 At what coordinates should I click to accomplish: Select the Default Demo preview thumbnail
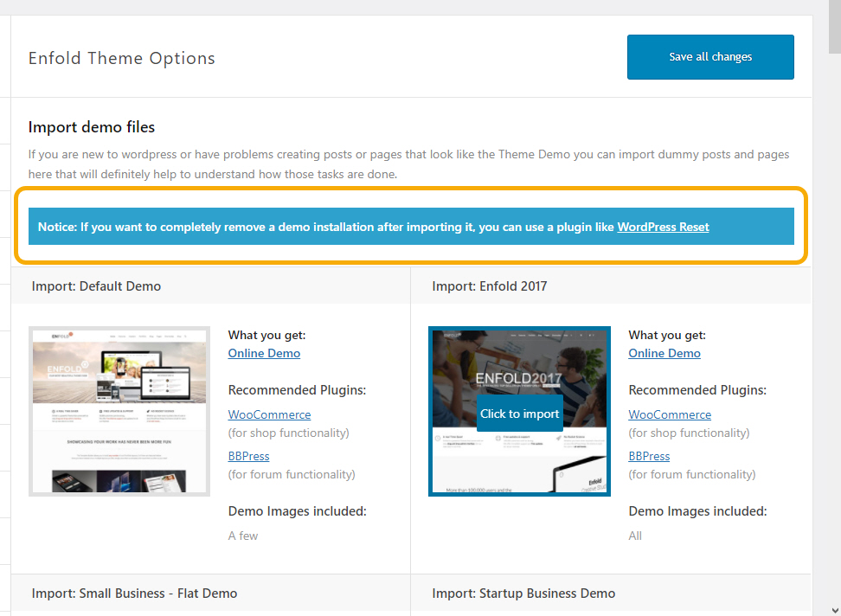(119, 411)
